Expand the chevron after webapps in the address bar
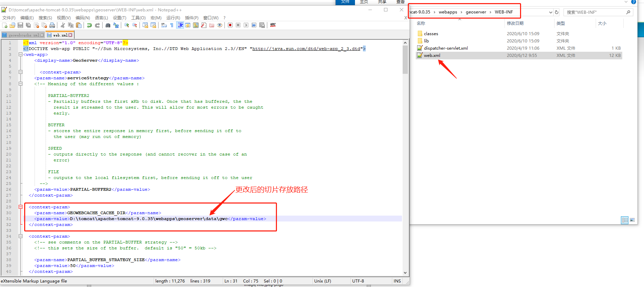This screenshot has height=287, width=644. point(461,12)
